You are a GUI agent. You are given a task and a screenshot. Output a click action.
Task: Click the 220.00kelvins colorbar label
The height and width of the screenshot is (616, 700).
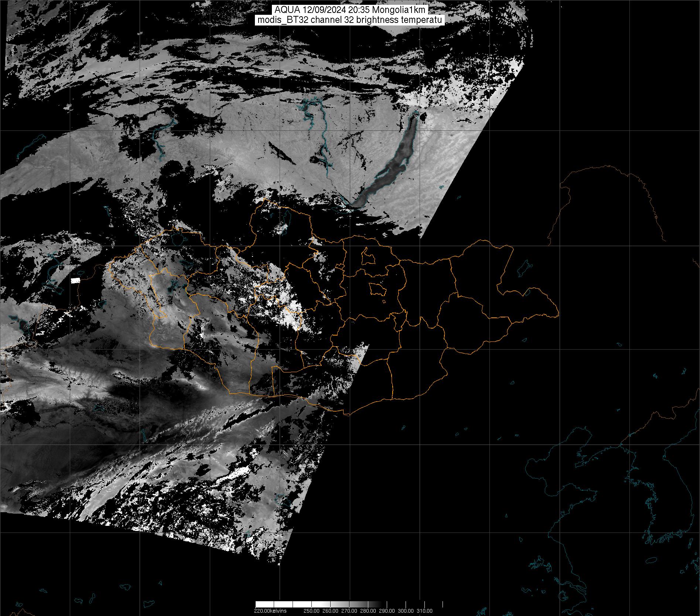tap(270, 611)
